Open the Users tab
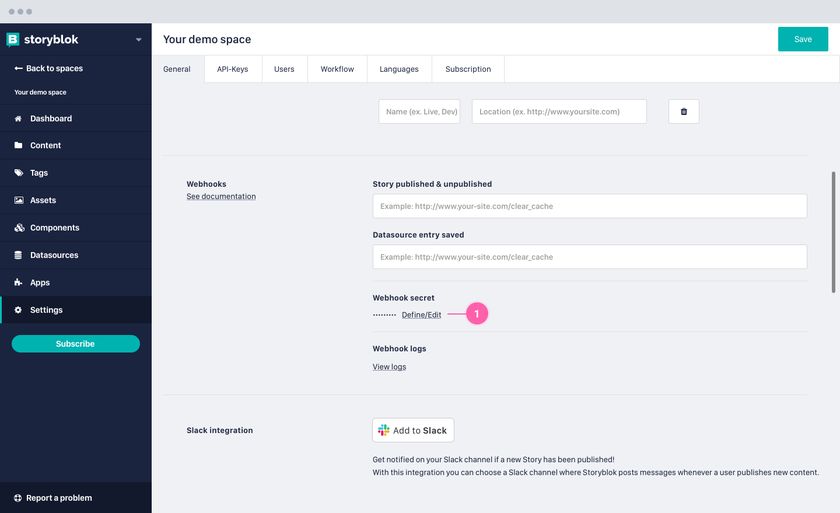This screenshot has width=840, height=513. 284,69
